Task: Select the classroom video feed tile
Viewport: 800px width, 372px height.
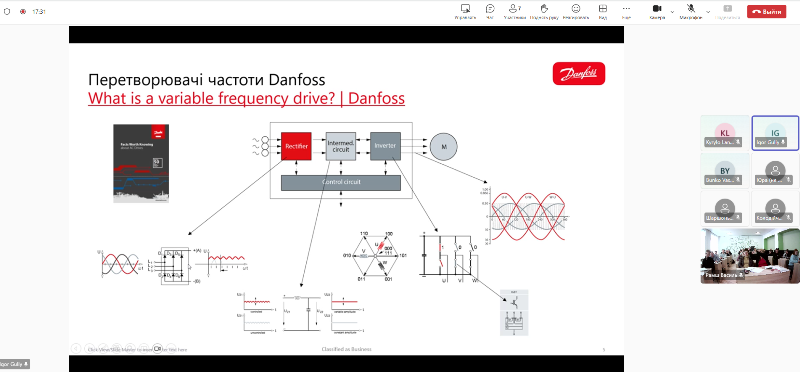Action: pyautogui.click(x=750, y=255)
